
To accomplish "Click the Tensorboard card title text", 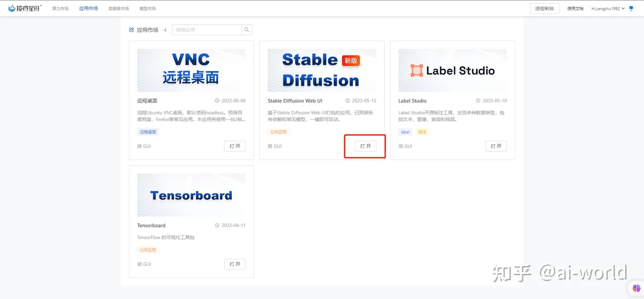I will tap(151, 226).
